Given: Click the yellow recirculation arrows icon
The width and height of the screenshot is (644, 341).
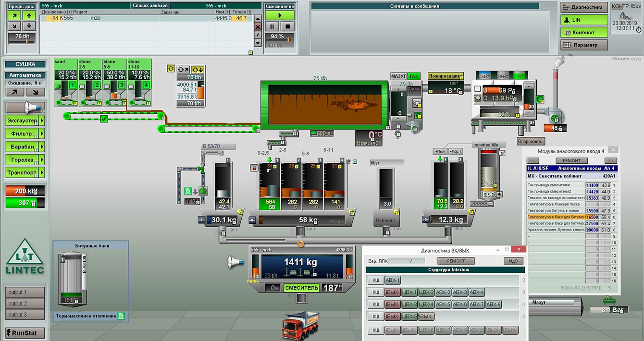Looking at the screenshot, I should tap(171, 69).
